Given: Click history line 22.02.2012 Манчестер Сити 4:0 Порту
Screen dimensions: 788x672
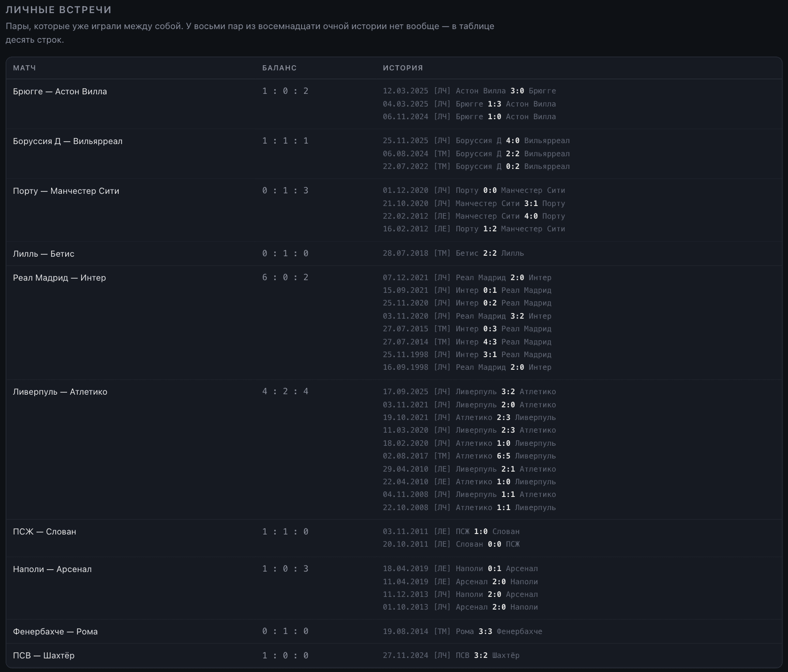Looking at the screenshot, I should [x=474, y=216].
